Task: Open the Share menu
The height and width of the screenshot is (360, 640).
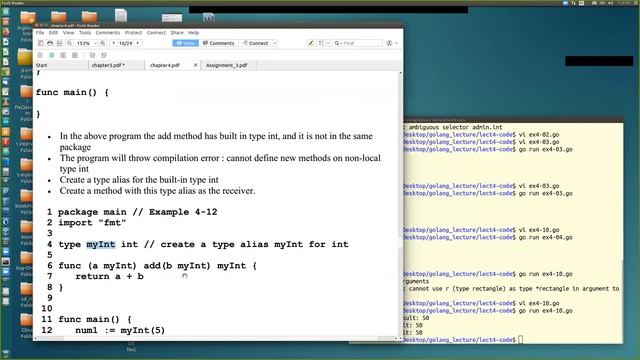Action: click(177, 33)
